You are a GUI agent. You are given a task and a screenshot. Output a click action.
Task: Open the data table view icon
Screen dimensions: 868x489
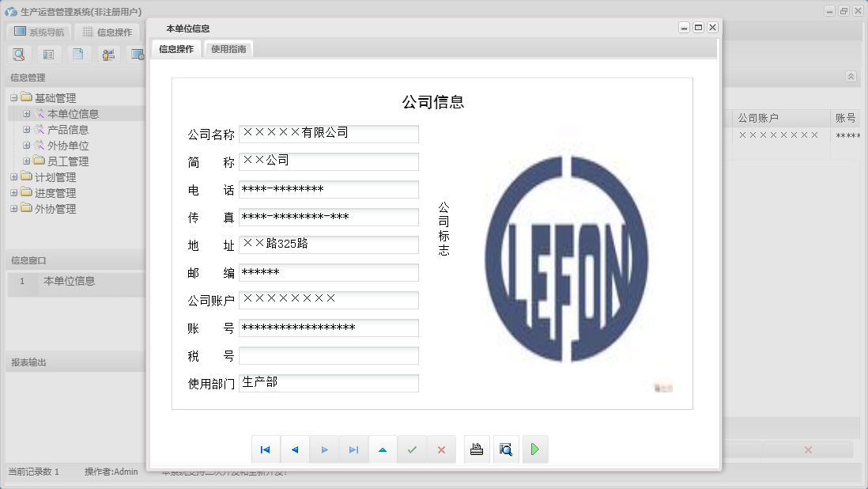pos(48,54)
